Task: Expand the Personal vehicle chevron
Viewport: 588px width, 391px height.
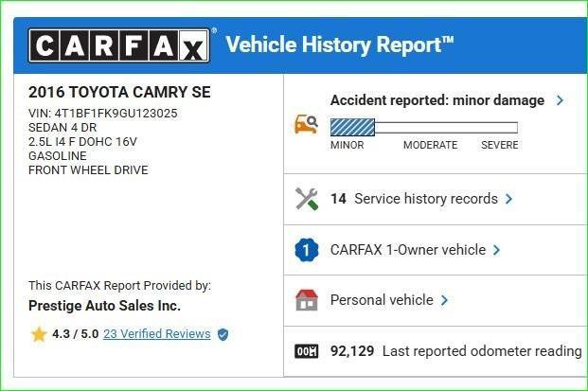Action: 445,300
